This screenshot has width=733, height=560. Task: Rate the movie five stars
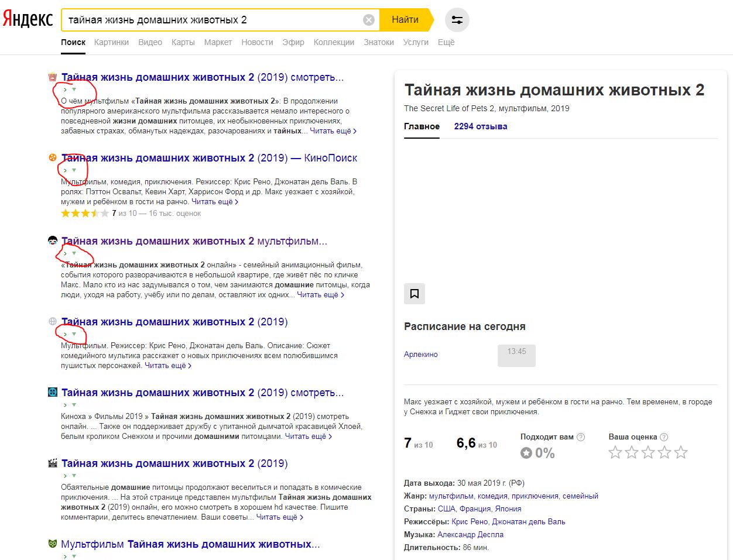[681, 452]
